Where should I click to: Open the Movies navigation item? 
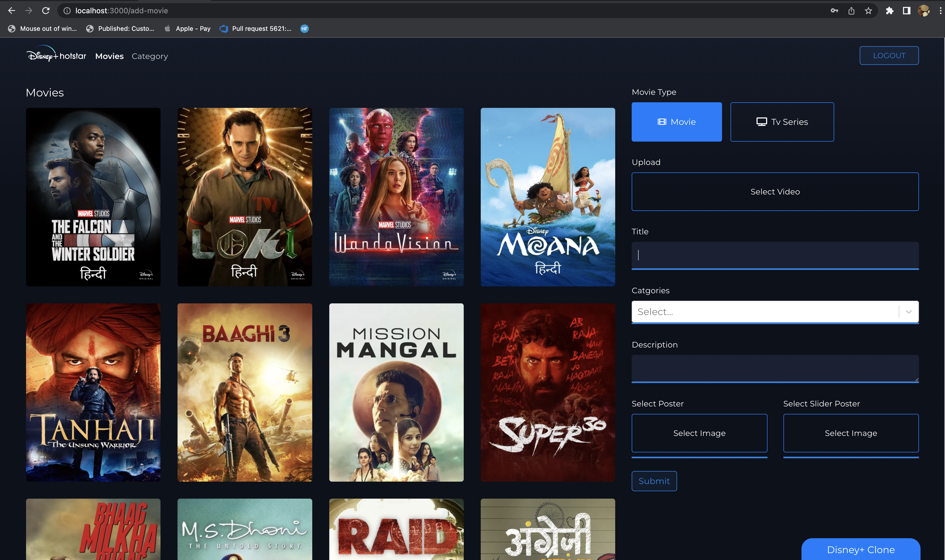[x=109, y=56]
